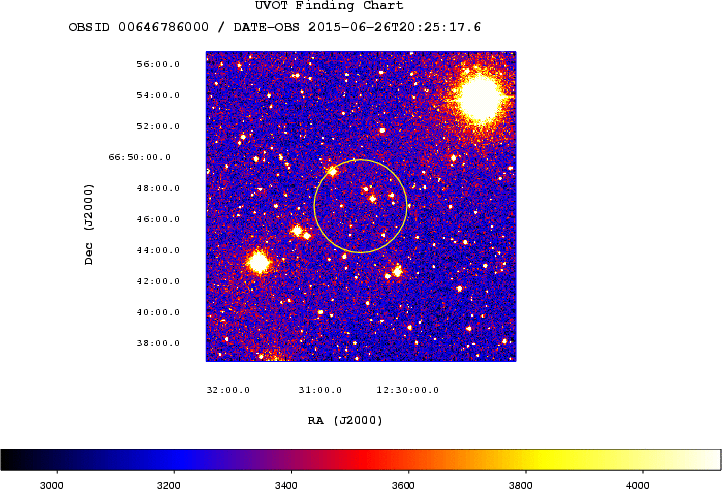The width and height of the screenshot is (722, 489).
Task: Click the 44:00.0 declination label
Action: point(158,250)
